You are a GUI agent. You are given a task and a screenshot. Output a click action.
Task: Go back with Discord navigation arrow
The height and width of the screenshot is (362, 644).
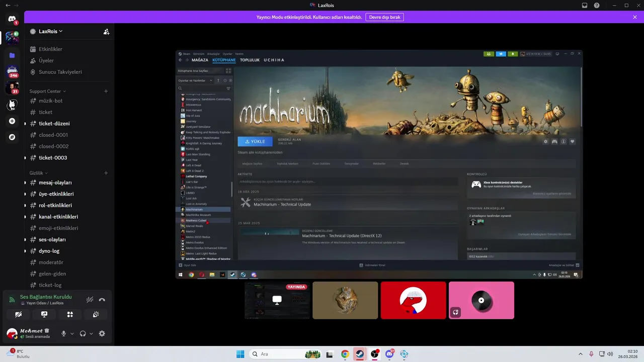tap(8, 5)
